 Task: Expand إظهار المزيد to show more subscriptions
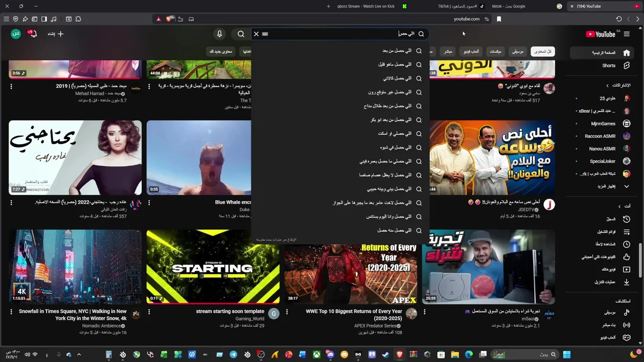602,187
